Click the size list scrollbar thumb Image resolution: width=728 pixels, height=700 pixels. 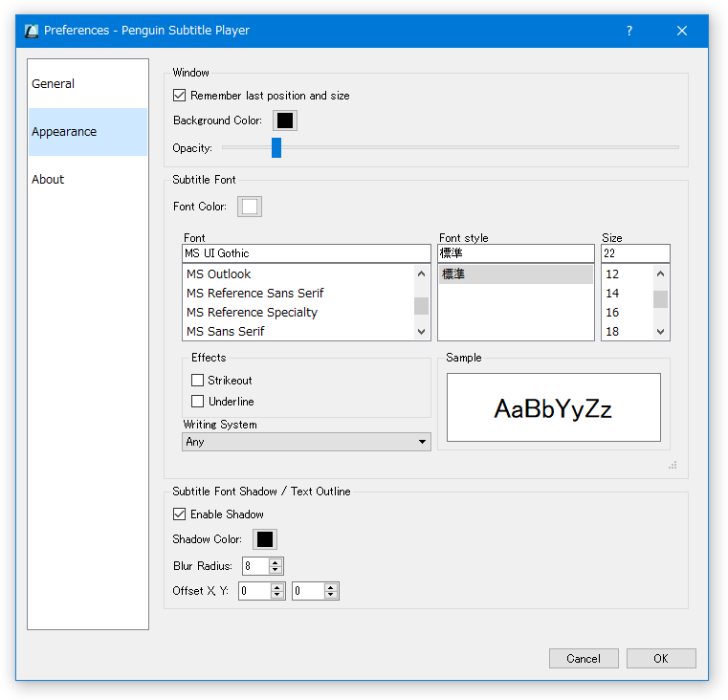pyautogui.click(x=661, y=299)
